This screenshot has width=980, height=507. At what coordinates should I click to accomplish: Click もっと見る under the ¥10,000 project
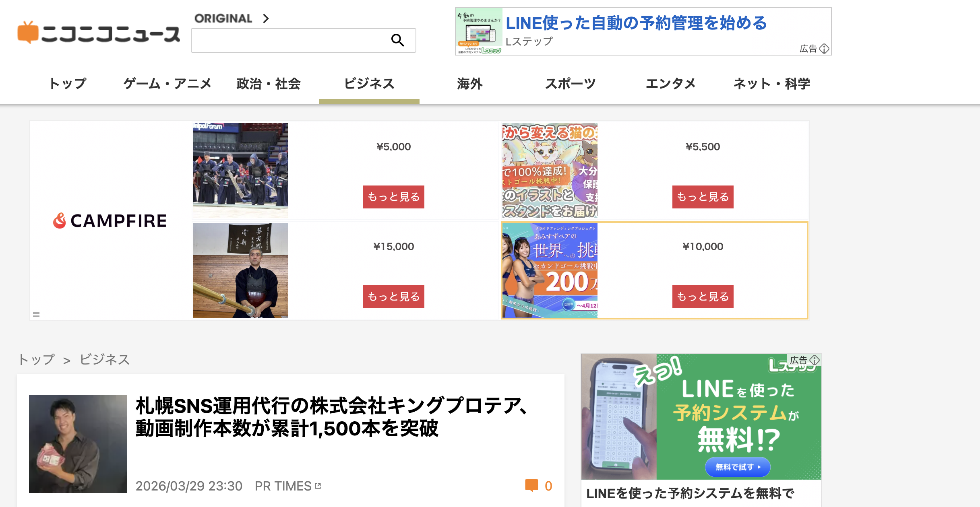point(703,297)
